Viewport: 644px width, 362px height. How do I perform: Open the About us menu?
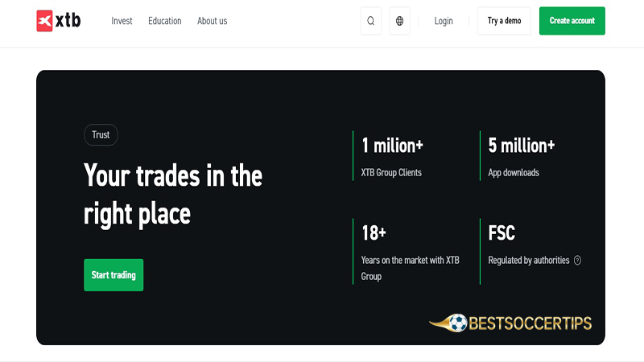pos(212,21)
